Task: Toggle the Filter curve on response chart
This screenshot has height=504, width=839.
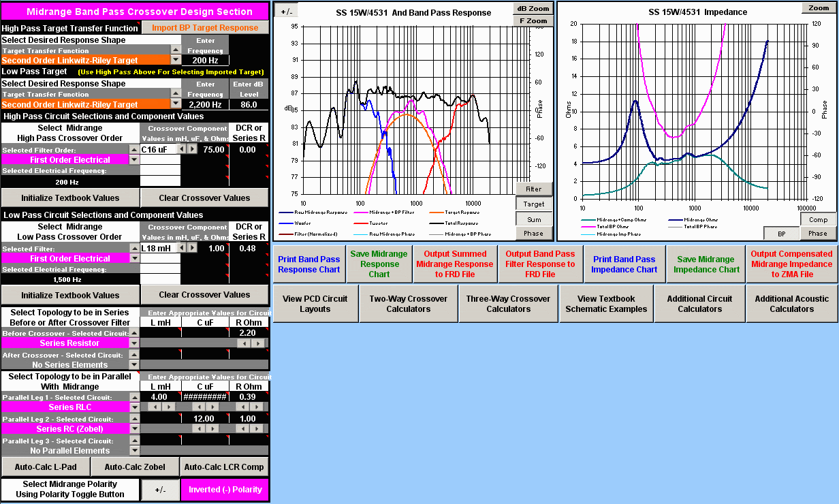Action: coord(533,189)
